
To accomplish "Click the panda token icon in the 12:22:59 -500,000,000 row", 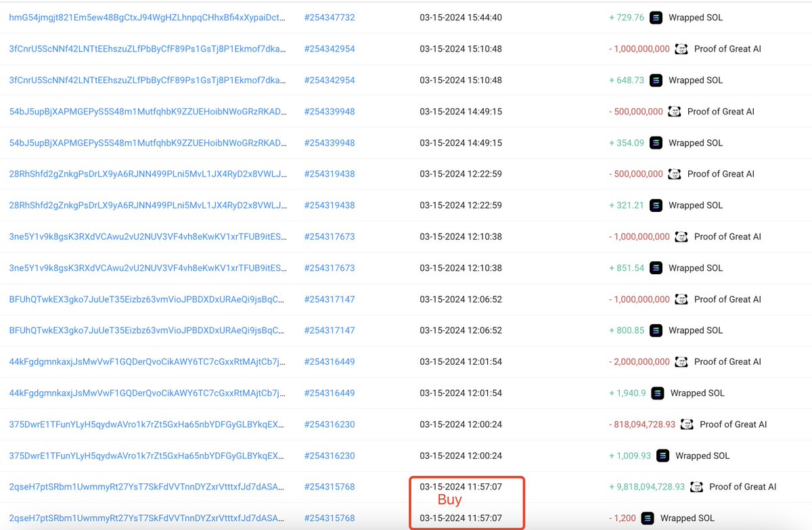I will (x=675, y=174).
